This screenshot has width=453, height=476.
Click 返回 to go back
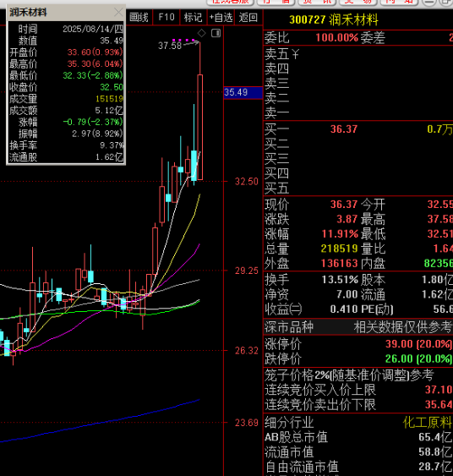248,17
